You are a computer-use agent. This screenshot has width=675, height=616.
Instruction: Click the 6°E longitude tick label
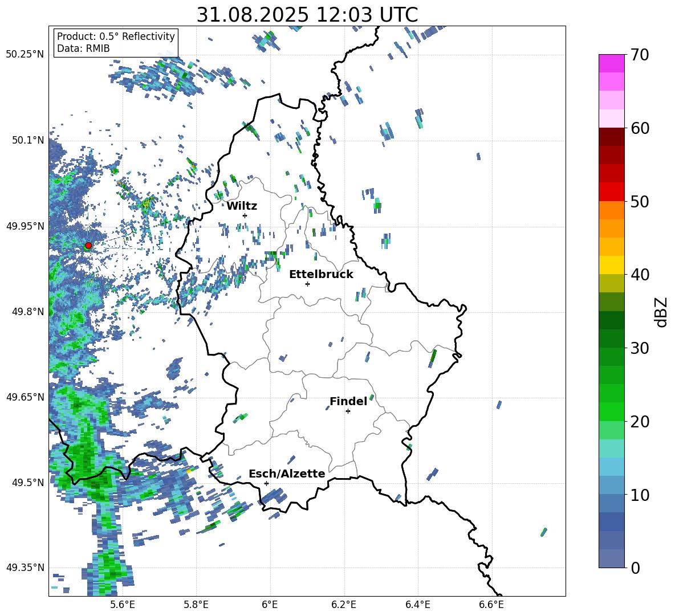pyautogui.click(x=270, y=605)
